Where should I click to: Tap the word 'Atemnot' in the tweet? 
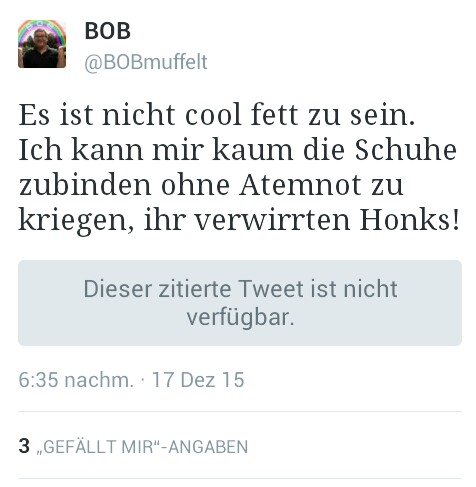[300, 185]
